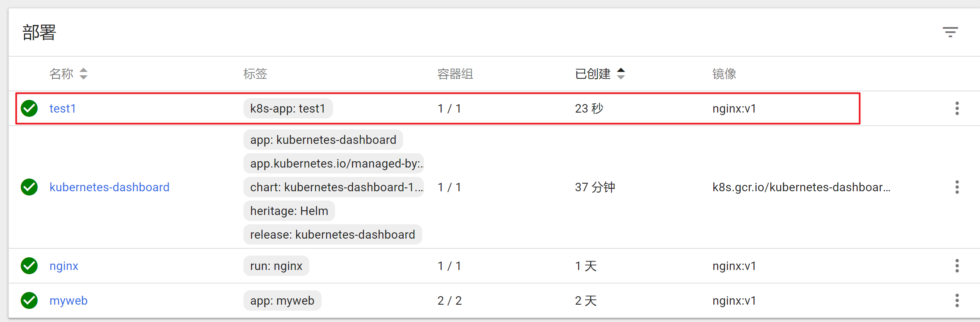Open the myweb deployment link
The width and height of the screenshot is (980, 322).
point(68,301)
